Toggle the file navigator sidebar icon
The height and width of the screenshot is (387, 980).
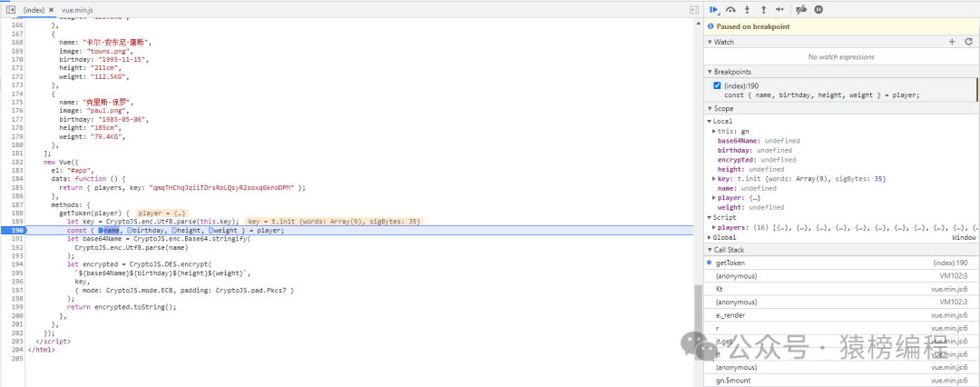11,10
